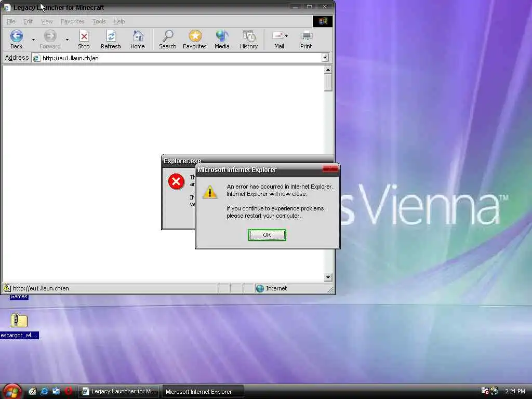Click the red error icon in Explorer.exe dialog

point(176,181)
